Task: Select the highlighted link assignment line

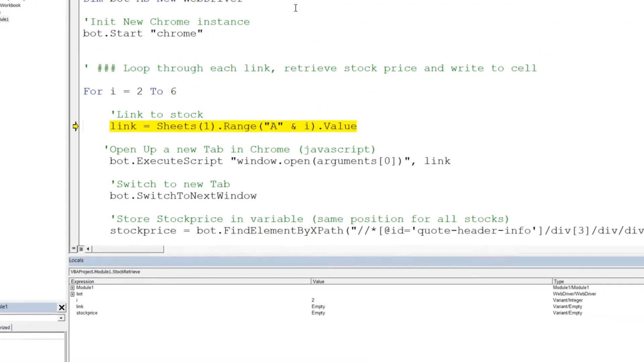Action: (x=233, y=126)
